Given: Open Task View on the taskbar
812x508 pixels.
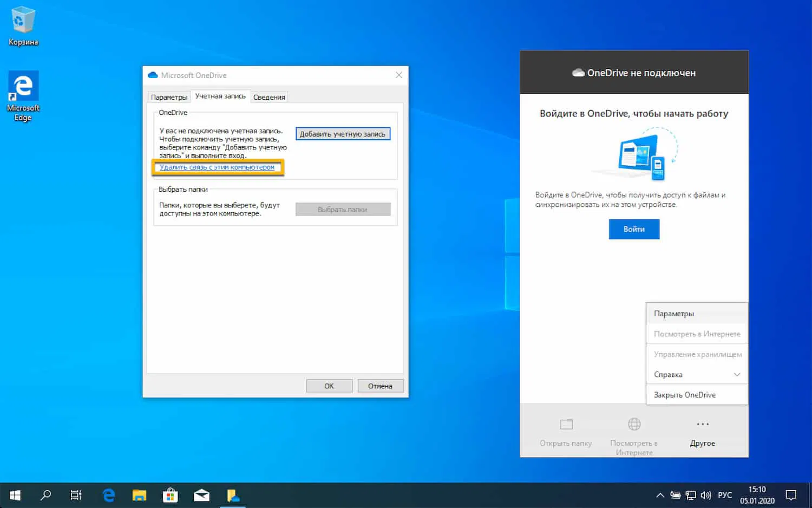Looking at the screenshot, I should [76, 495].
